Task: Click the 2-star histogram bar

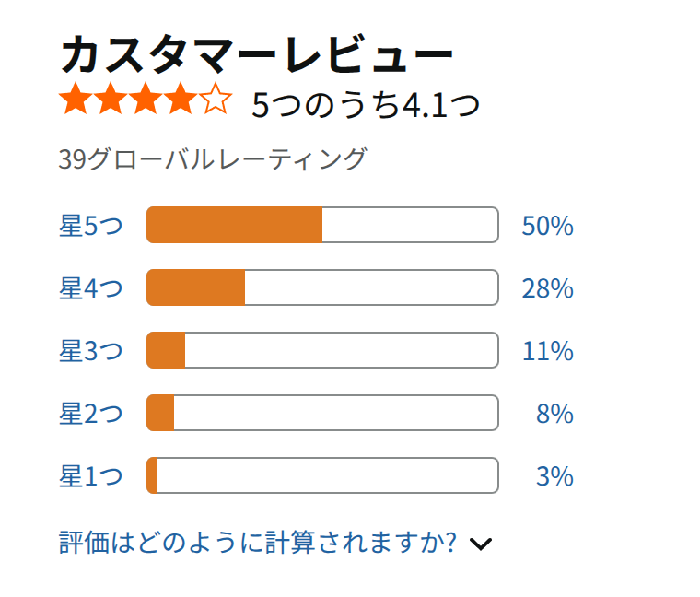Action: tap(322, 413)
